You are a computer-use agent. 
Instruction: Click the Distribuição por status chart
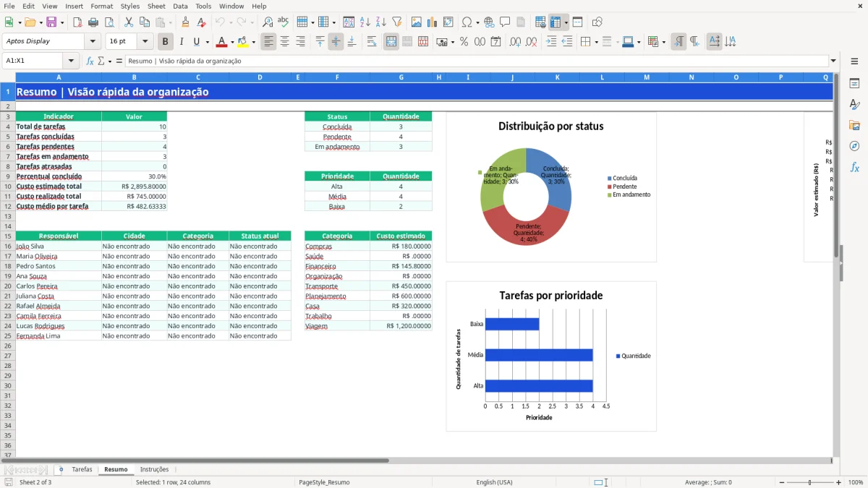pos(551,187)
